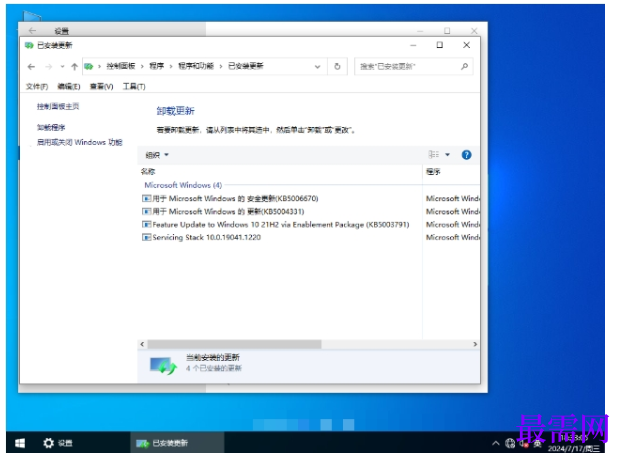Open 控制面板主页 link in sidebar
The height and width of the screenshot is (460, 628).
point(58,106)
